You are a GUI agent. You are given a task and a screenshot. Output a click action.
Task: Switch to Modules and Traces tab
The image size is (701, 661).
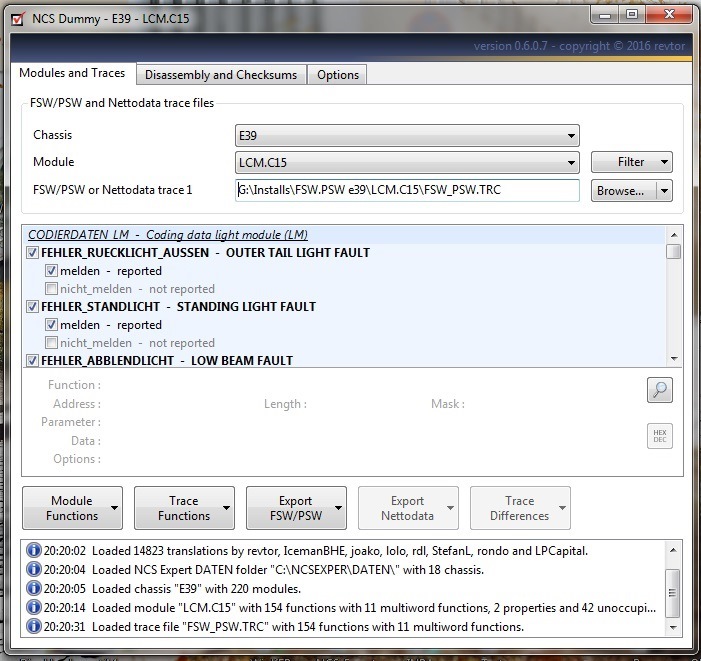click(x=72, y=73)
